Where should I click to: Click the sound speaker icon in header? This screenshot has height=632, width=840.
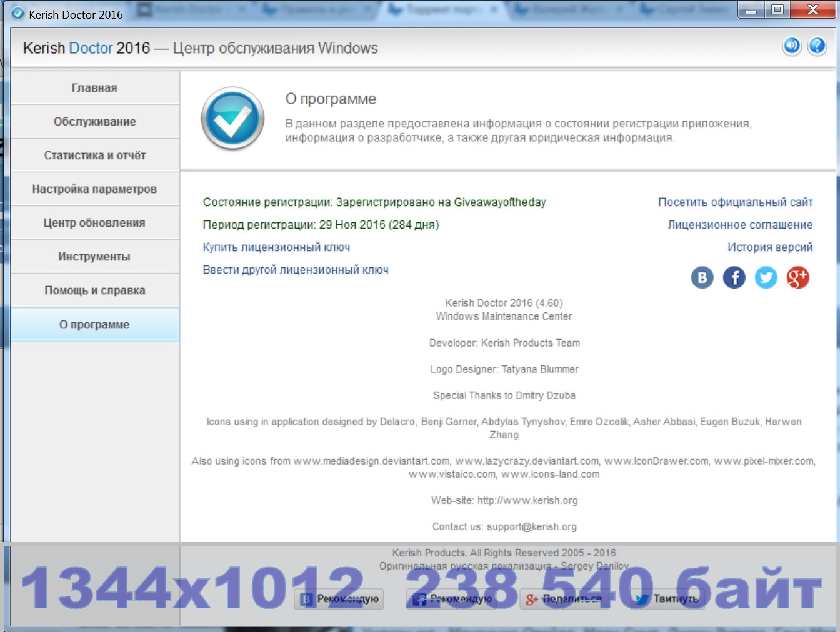coord(792,46)
